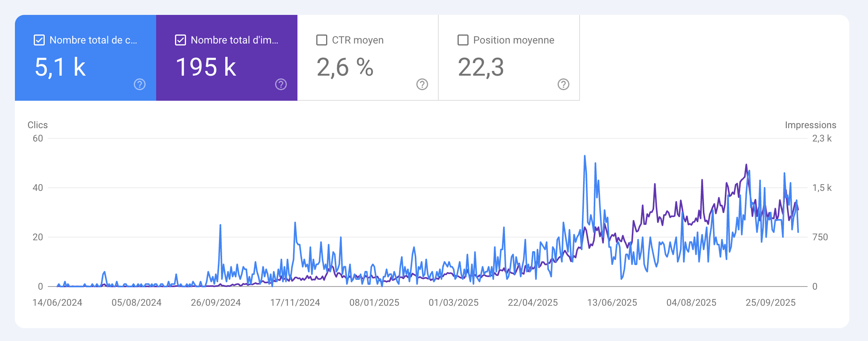Screen dimensions: 868x341
Task: Click the Clics axis title
Action: coord(38,125)
